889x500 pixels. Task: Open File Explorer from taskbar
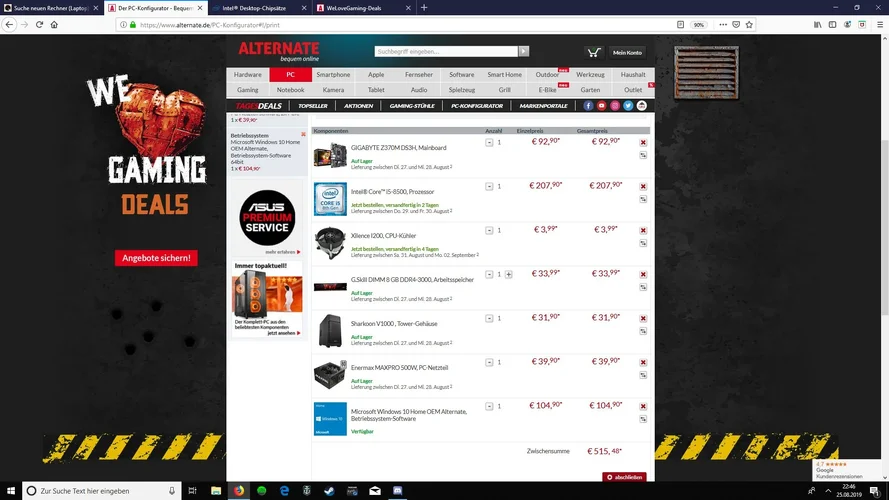216,491
